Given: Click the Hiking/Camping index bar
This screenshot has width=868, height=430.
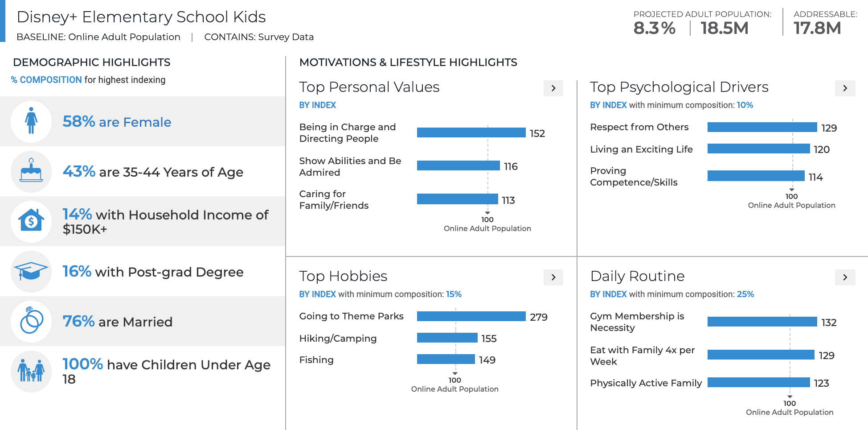Looking at the screenshot, I should pos(447,338).
